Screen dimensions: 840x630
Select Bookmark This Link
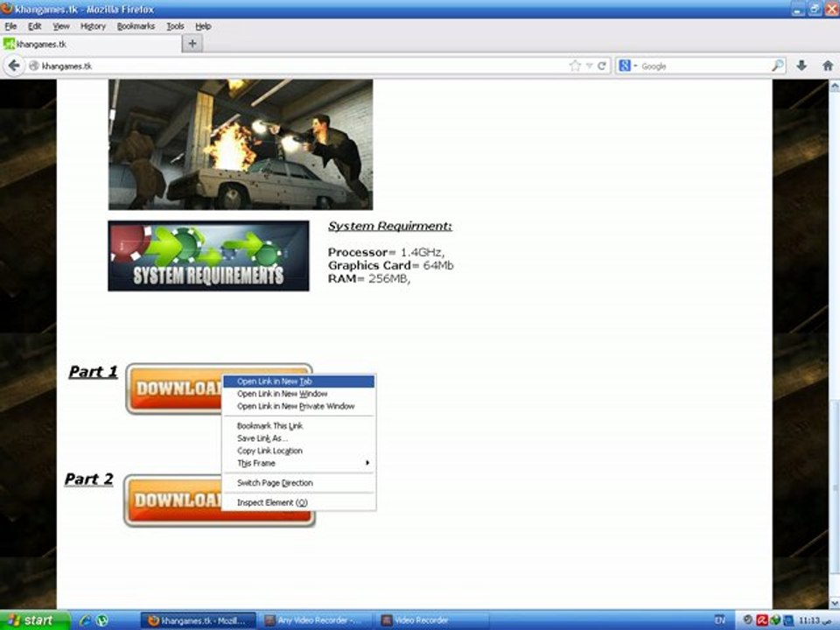[299, 426]
